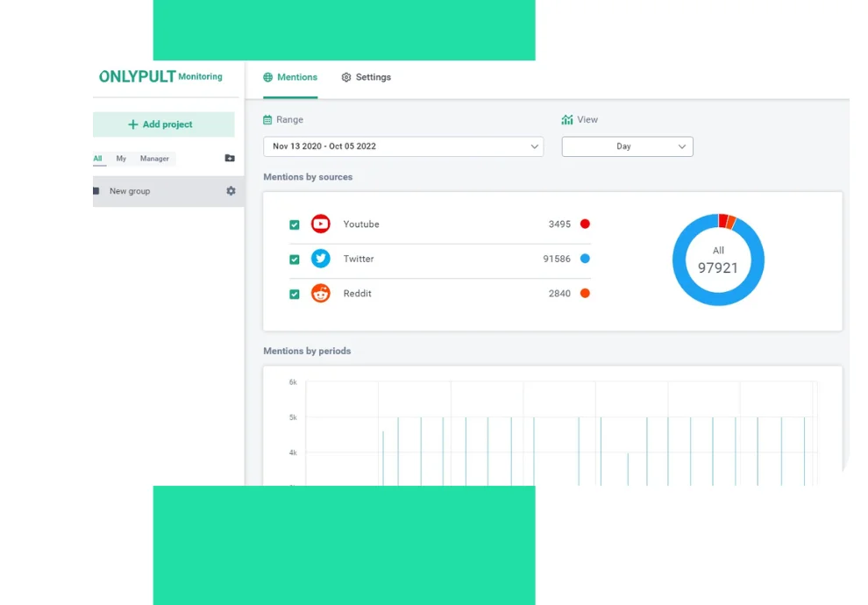
Task: Click the red YouTube color dot
Action: [586, 224]
